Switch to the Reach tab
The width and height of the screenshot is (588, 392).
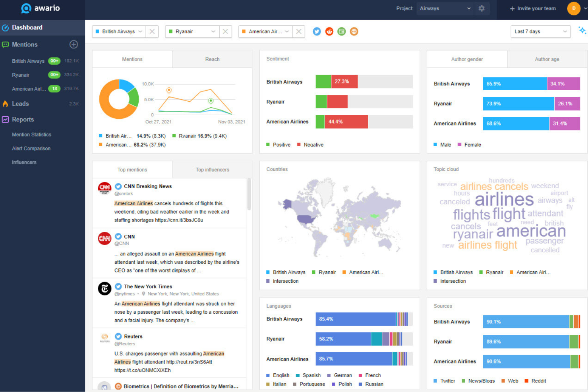coord(212,59)
